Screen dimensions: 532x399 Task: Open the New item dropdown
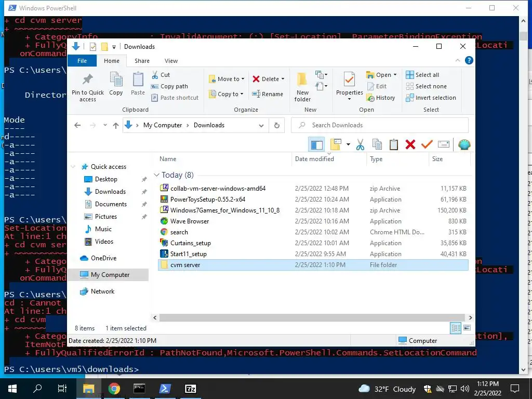pos(321,75)
